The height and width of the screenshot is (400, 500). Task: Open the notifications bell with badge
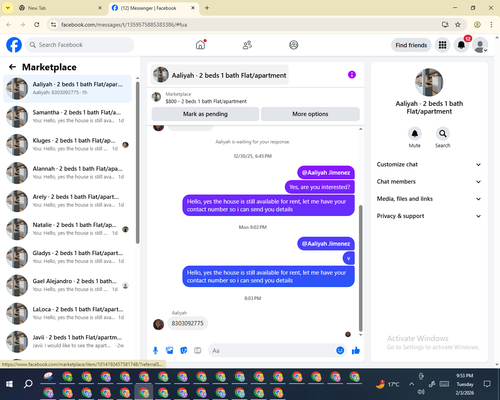[461, 45]
